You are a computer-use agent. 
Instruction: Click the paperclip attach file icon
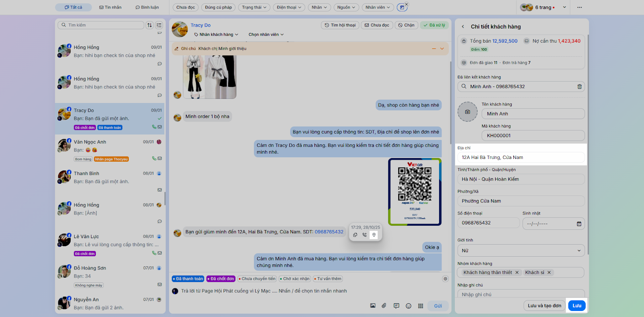coord(384,306)
